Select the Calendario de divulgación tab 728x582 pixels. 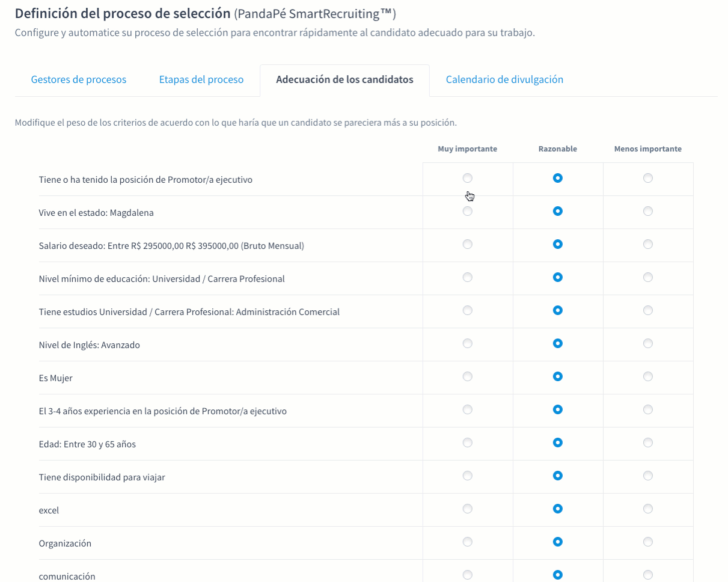[x=504, y=79]
